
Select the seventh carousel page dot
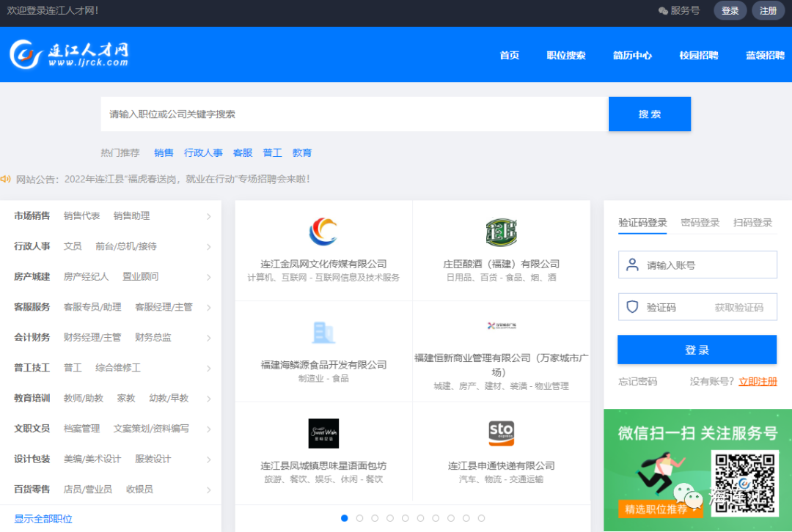click(x=436, y=518)
